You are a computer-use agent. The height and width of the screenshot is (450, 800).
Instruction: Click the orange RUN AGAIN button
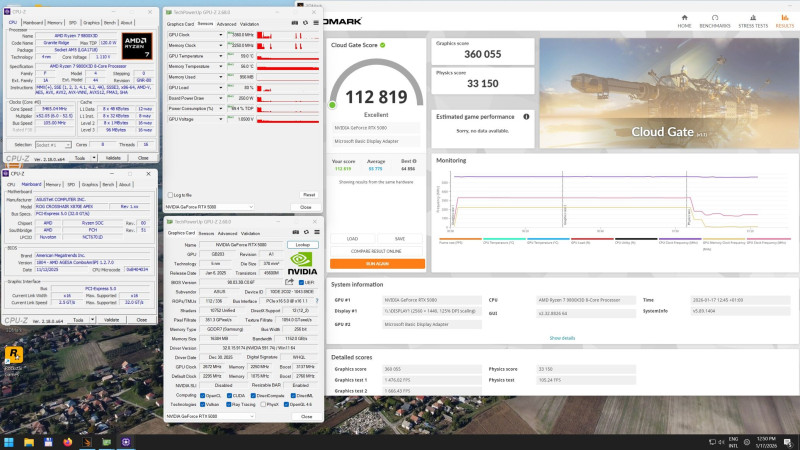(x=377, y=264)
